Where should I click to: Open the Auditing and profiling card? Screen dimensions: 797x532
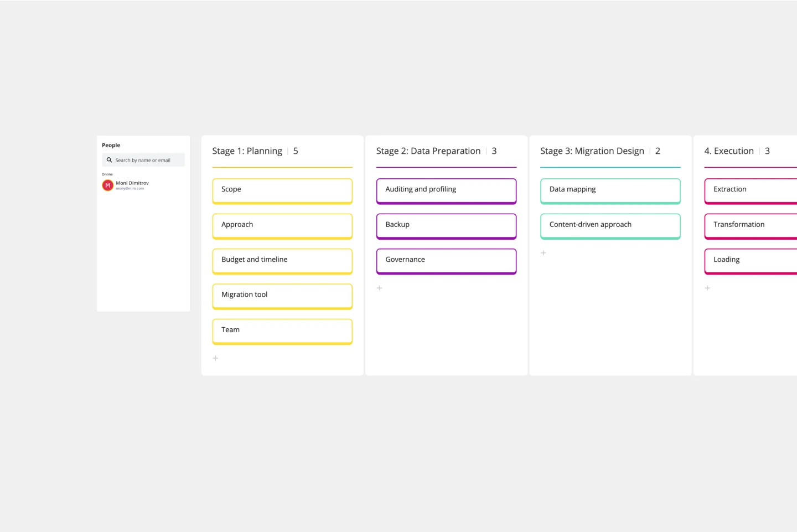tap(446, 191)
